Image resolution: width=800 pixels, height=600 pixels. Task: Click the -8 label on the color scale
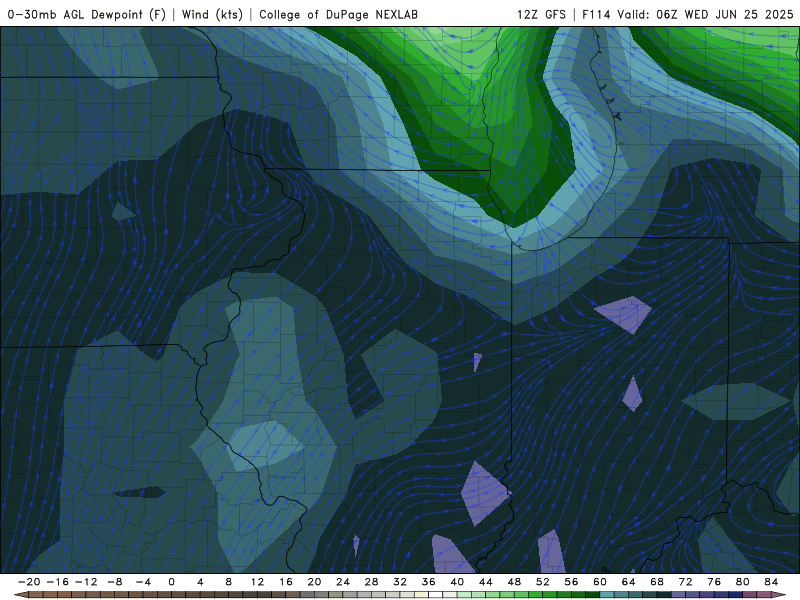114,582
